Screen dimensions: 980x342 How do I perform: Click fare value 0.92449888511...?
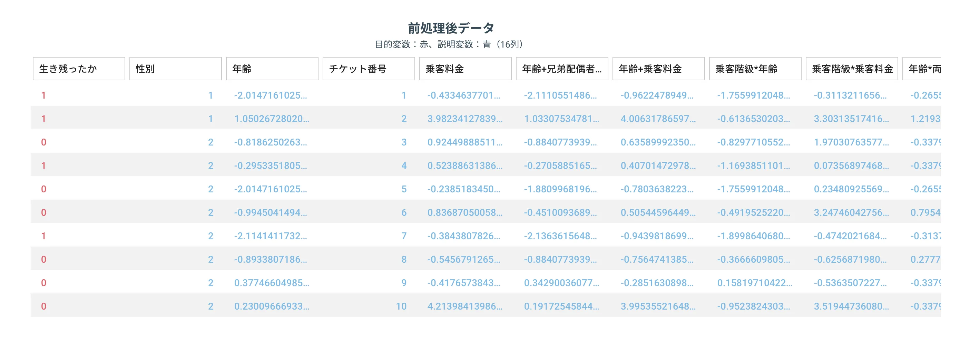pyautogui.click(x=465, y=142)
